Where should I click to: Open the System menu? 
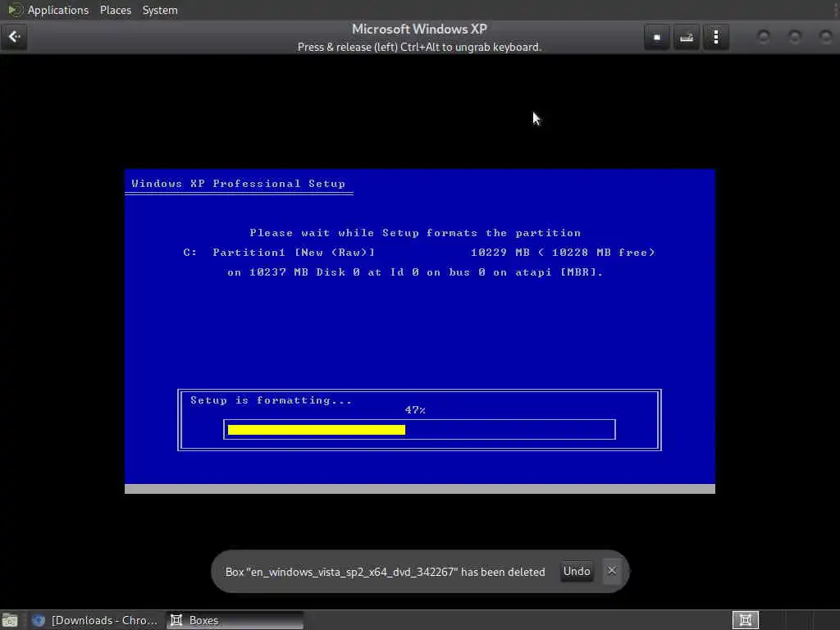click(160, 10)
